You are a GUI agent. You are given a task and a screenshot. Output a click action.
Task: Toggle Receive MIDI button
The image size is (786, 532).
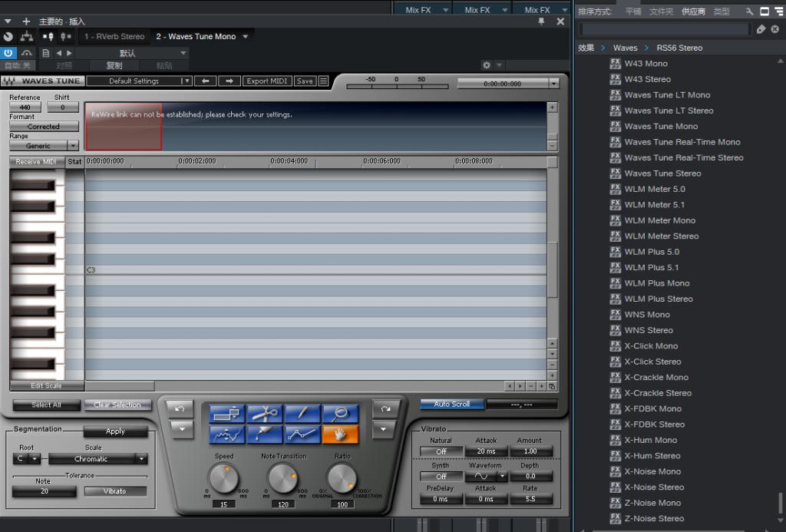tap(35, 161)
